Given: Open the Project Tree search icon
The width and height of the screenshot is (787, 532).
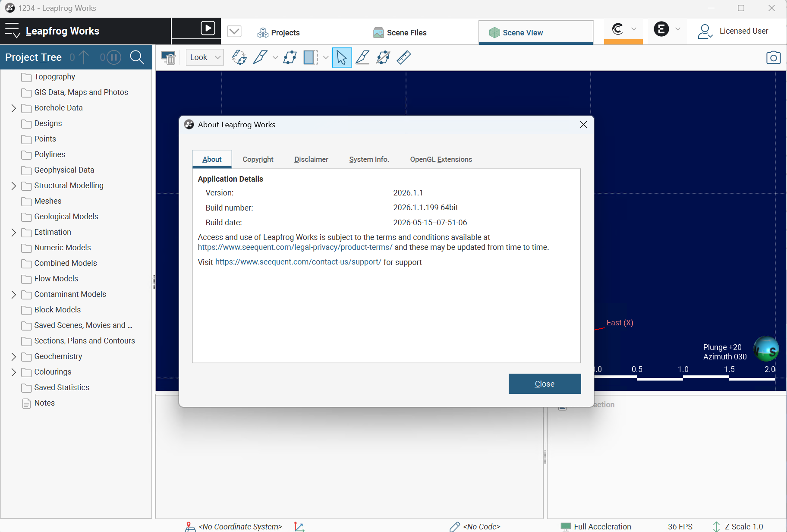Looking at the screenshot, I should [137, 57].
